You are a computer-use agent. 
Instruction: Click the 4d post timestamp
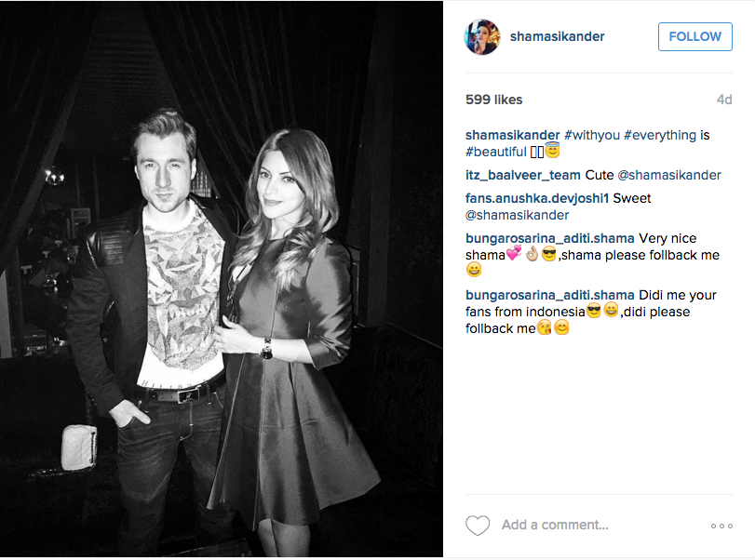(x=724, y=100)
